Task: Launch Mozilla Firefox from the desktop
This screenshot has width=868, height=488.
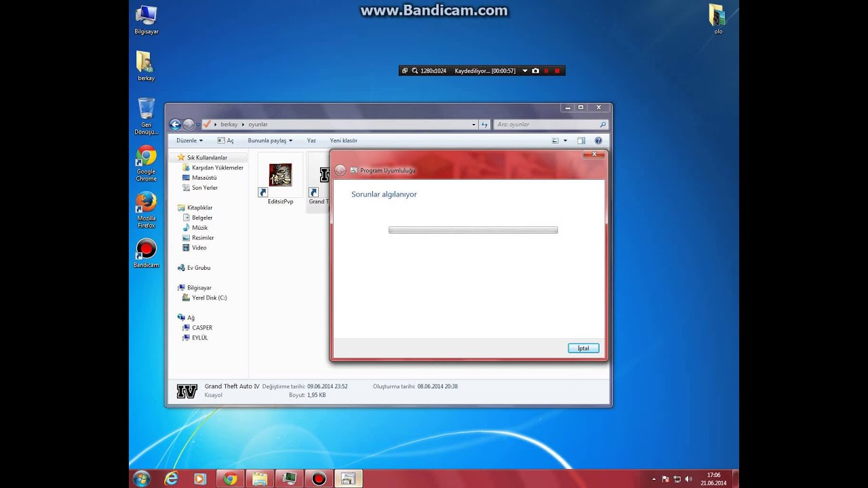Action: tap(146, 210)
